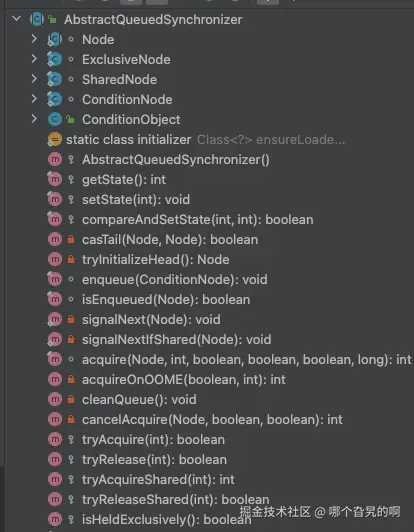Screen dimensions: 414x532
Task: Select the isHeldExclusively() method
Action: coord(167,519)
